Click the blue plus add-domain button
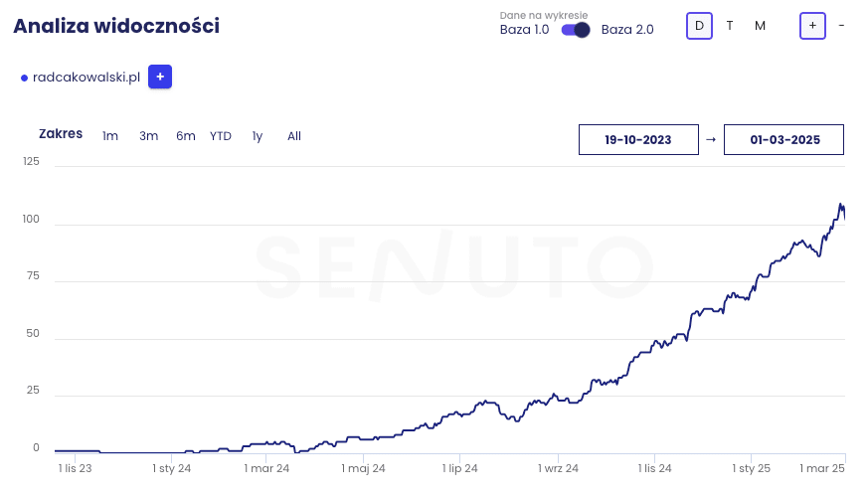The image size is (868, 495). (x=160, y=77)
